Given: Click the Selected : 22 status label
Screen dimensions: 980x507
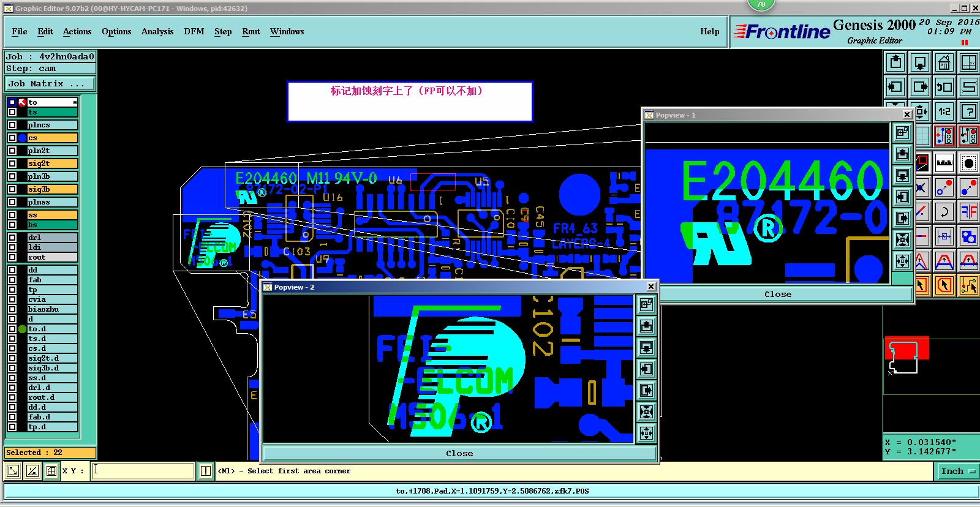Looking at the screenshot, I should (x=50, y=453).
